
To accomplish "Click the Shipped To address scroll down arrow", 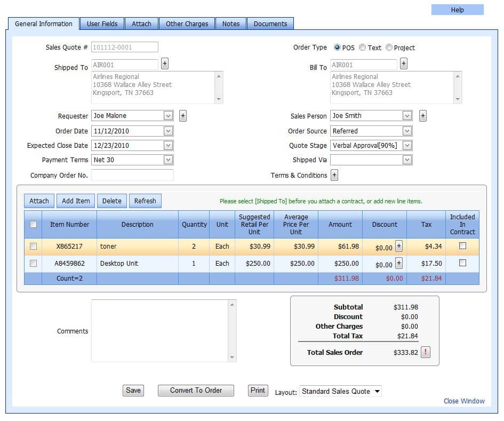I will coord(219,99).
